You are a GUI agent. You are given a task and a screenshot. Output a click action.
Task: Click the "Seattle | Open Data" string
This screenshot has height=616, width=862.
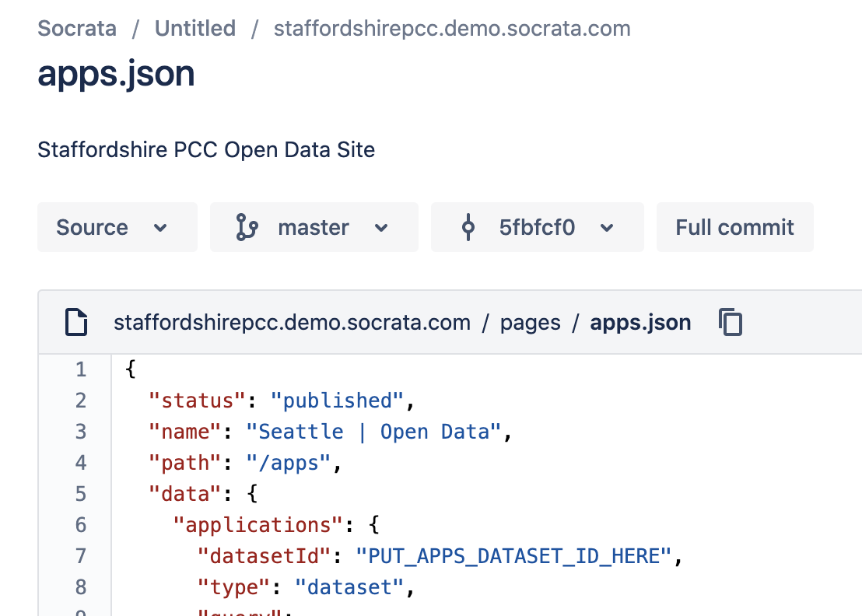click(373, 432)
